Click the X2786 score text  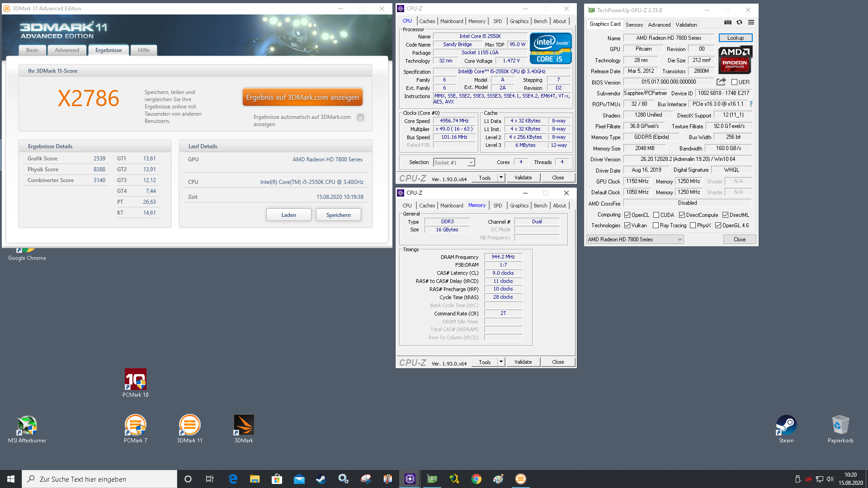[x=89, y=98]
